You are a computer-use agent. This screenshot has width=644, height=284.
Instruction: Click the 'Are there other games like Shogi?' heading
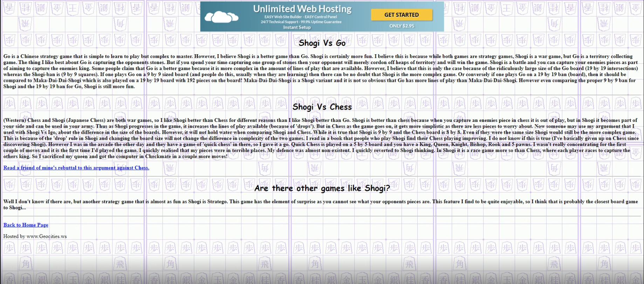[x=322, y=188]
